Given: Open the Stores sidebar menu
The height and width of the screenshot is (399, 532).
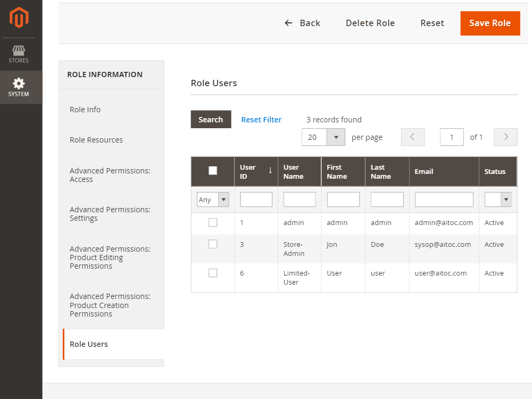Looking at the screenshot, I should point(19,54).
